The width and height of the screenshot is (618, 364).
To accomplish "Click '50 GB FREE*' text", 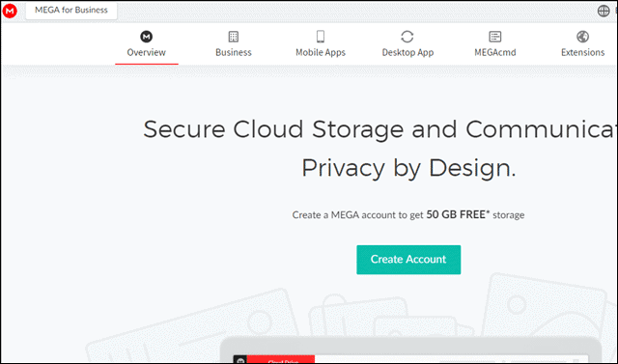I will pyautogui.click(x=458, y=214).
